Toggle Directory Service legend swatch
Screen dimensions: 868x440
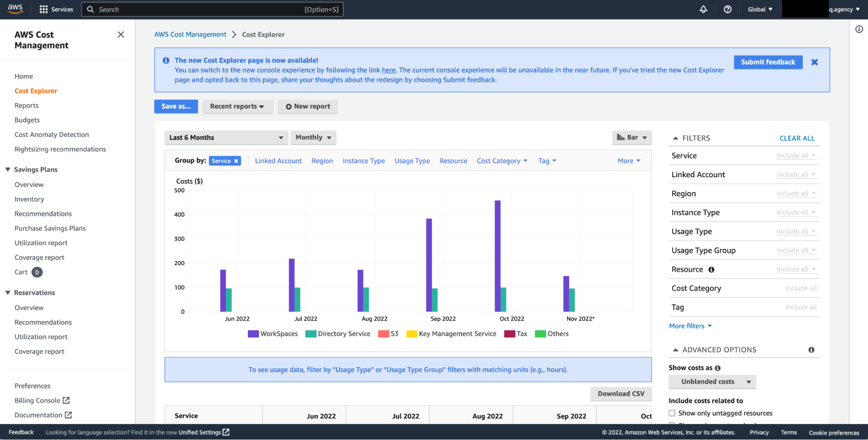click(311, 334)
